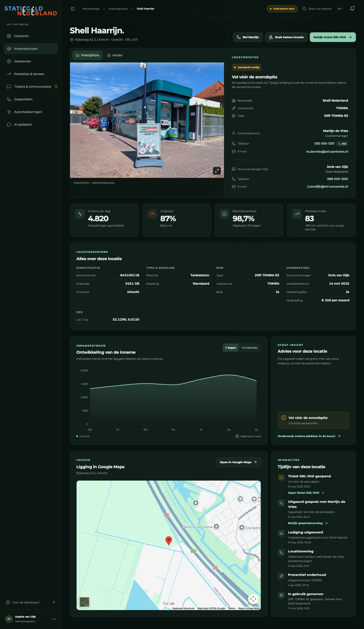Click the satellite layer thumbnail on map
This screenshot has width=364, height=629.
(x=84, y=602)
